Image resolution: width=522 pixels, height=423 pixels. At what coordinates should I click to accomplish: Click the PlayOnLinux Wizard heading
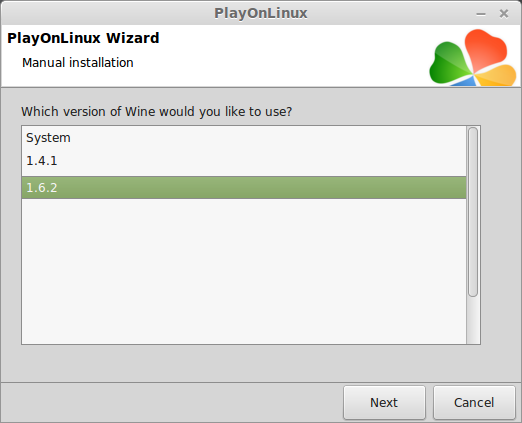point(83,38)
